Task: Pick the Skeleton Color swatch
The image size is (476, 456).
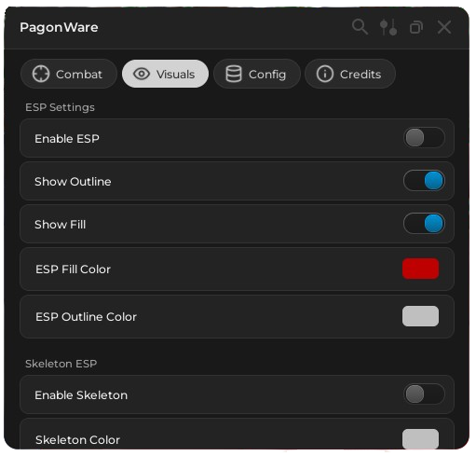Action: point(420,438)
